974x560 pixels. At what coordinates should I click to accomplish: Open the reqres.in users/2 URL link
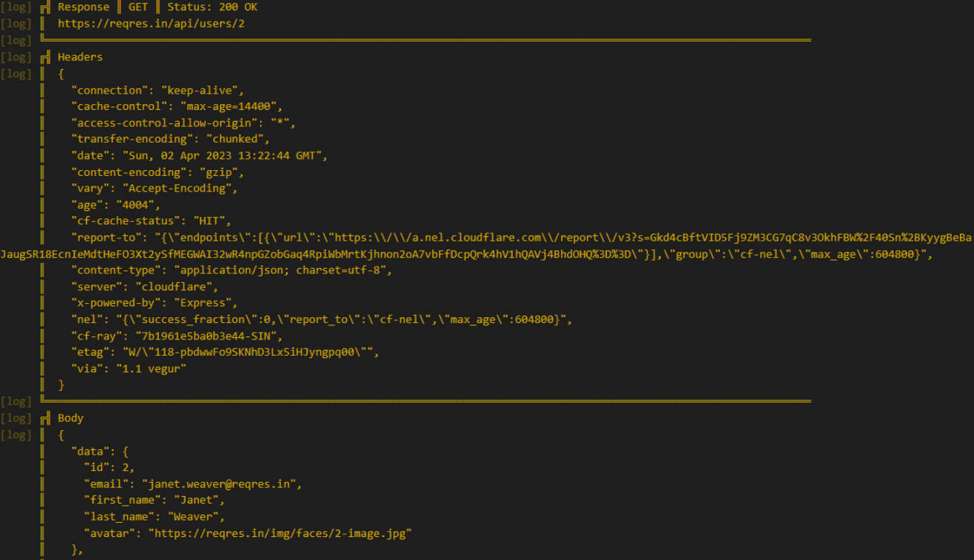click(152, 24)
